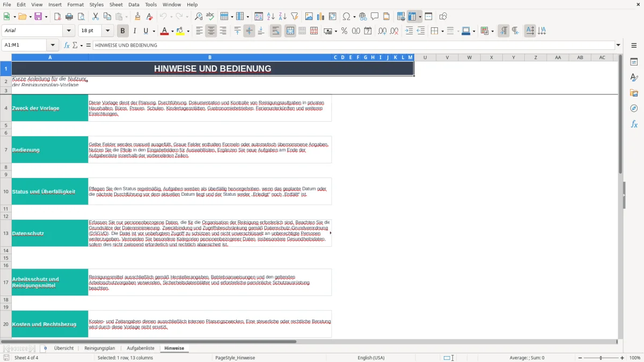This screenshot has width=644, height=362.
Task: Toggle Italic formatting
Action: pos(135,31)
